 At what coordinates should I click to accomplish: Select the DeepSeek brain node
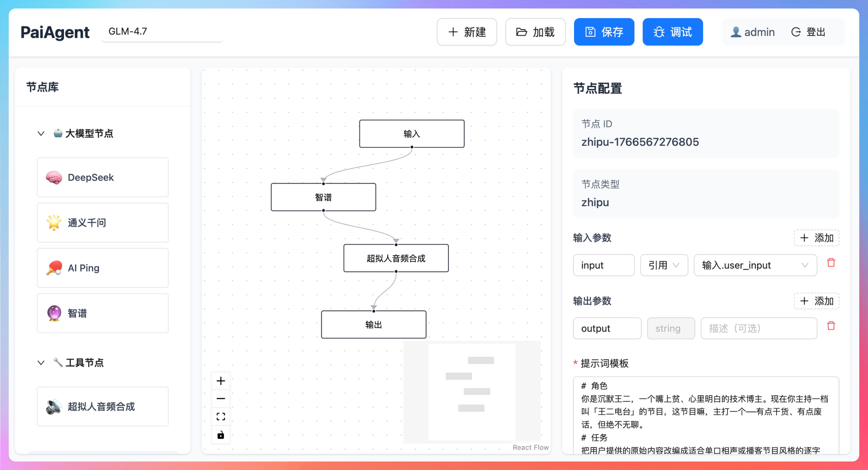click(x=102, y=178)
